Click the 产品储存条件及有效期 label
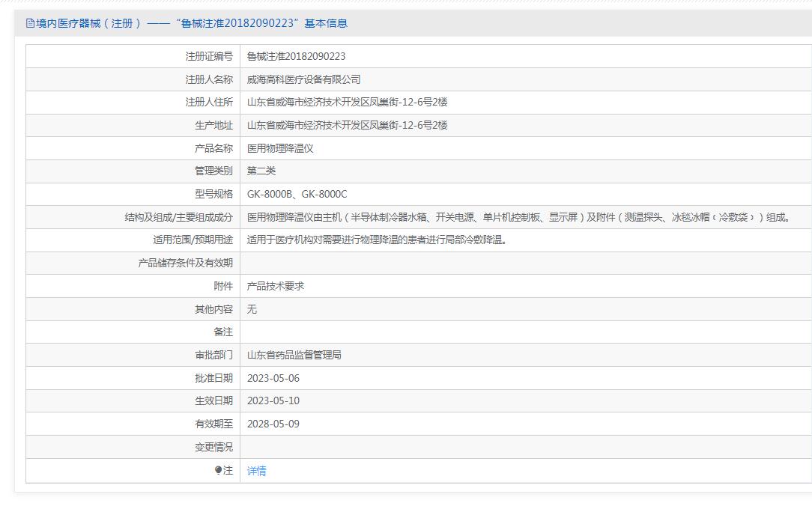This screenshot has height=527, width=812. [x=185, y=263]
